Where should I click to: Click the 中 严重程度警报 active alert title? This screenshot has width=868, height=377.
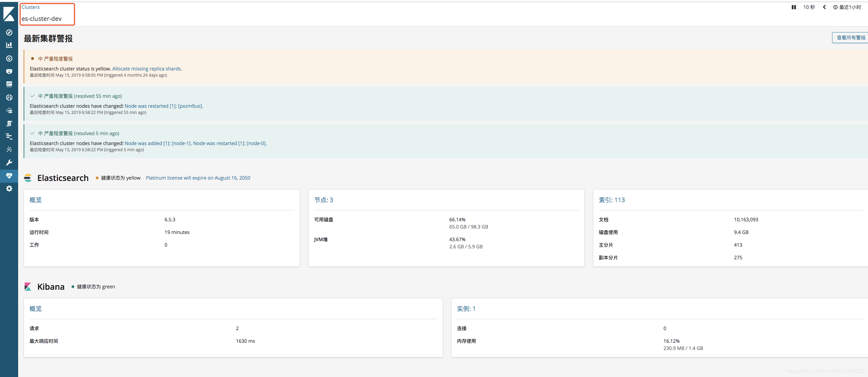pos(55,59)
